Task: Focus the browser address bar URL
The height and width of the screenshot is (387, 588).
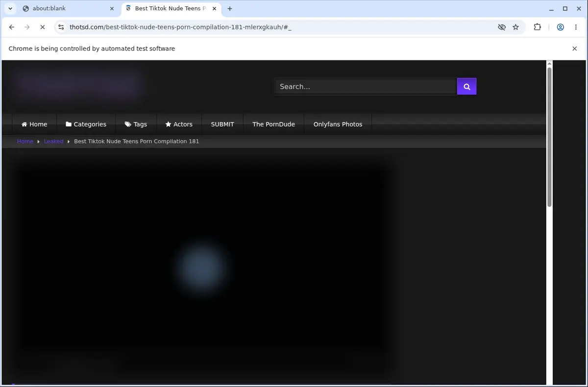Action: point(180,27)
